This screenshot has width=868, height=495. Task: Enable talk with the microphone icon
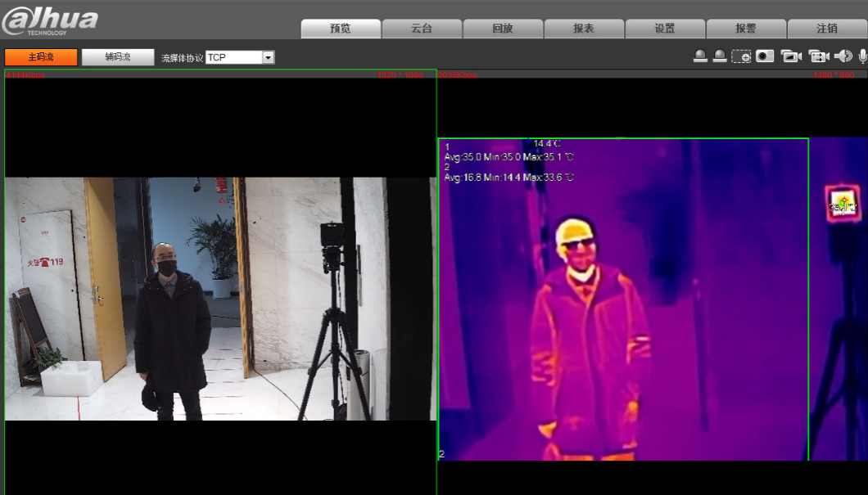862,56
